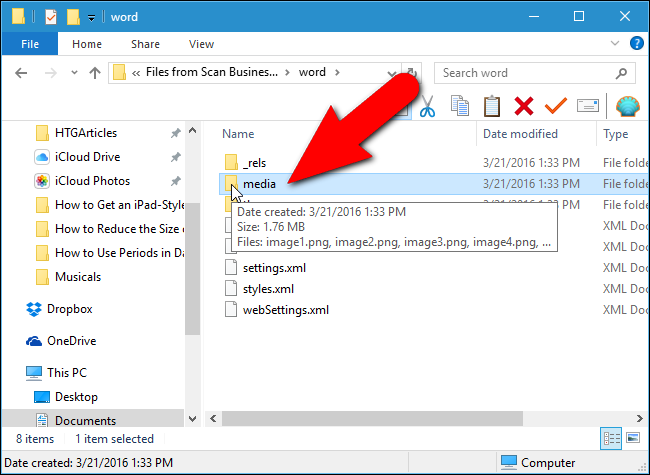The image size is (650, 475).
Task: Go up one folder level
Action: [95, 73]
